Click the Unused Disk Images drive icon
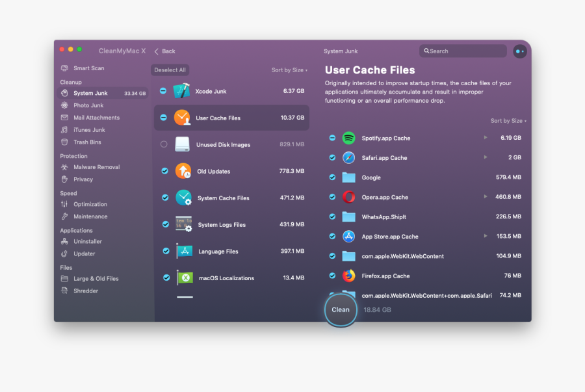 click(183, 144)
